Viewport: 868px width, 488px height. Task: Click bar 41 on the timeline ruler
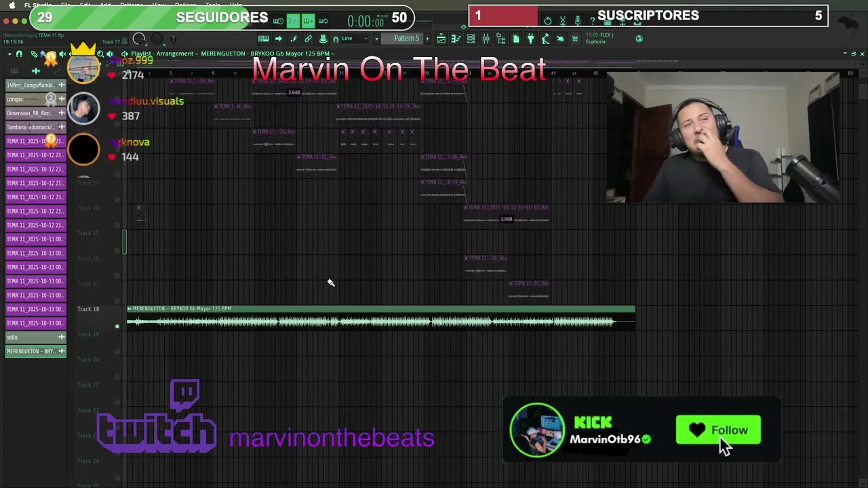click(553, 73)
